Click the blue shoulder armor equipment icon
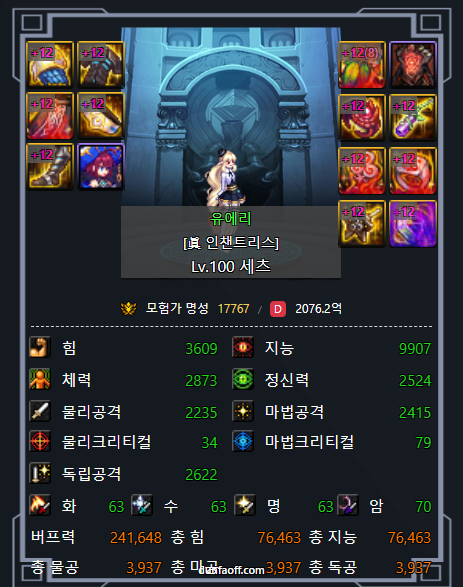 point(49,64)
